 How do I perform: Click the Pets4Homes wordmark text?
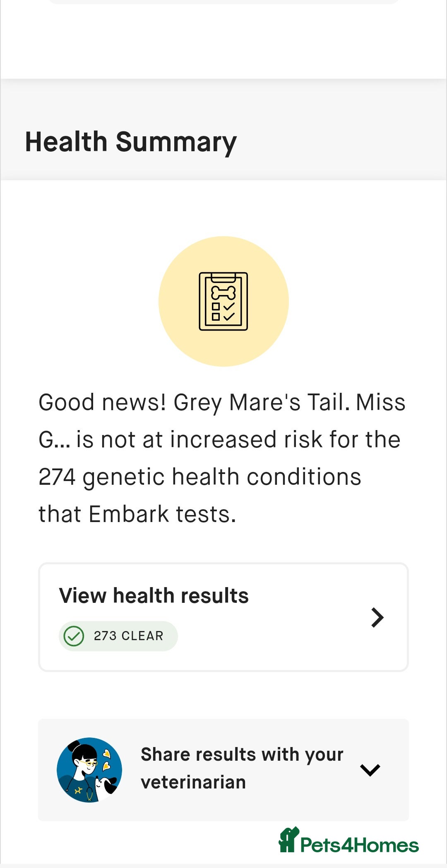point(359,846)
